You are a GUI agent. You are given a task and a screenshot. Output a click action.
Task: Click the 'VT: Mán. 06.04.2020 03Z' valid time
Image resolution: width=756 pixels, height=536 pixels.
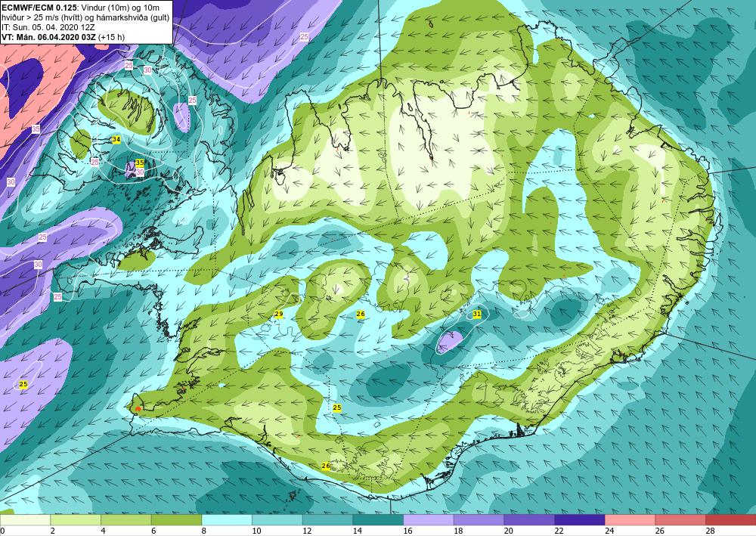48,37
